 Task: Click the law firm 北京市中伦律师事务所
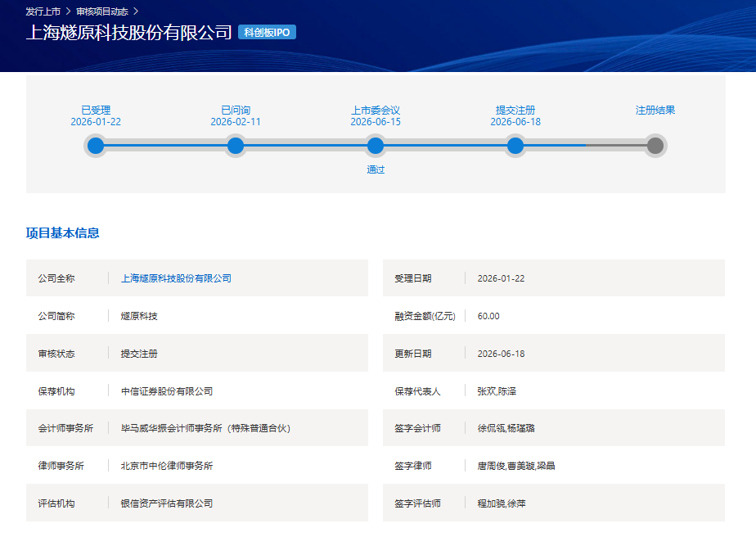(x=167, y=466)
